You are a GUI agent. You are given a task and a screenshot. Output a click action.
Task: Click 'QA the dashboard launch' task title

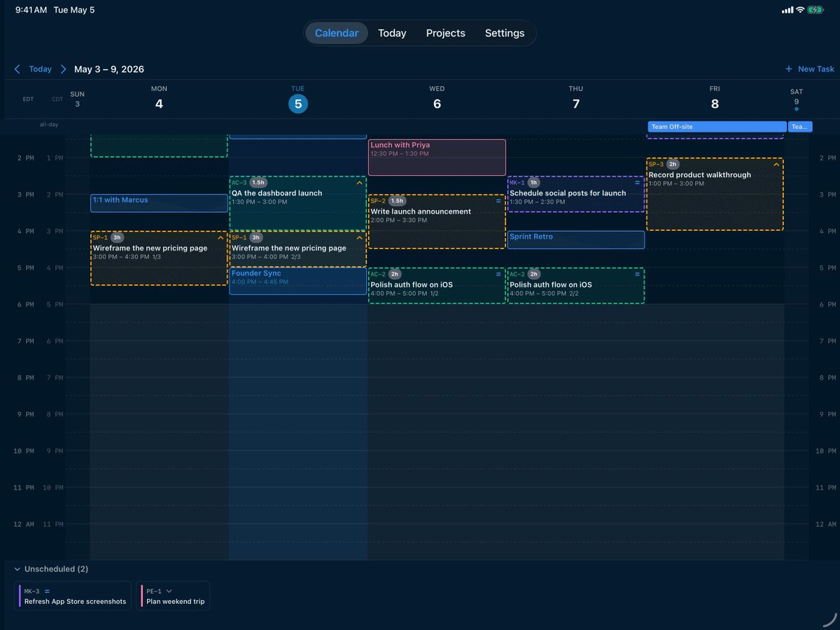(x=277, y=193)
